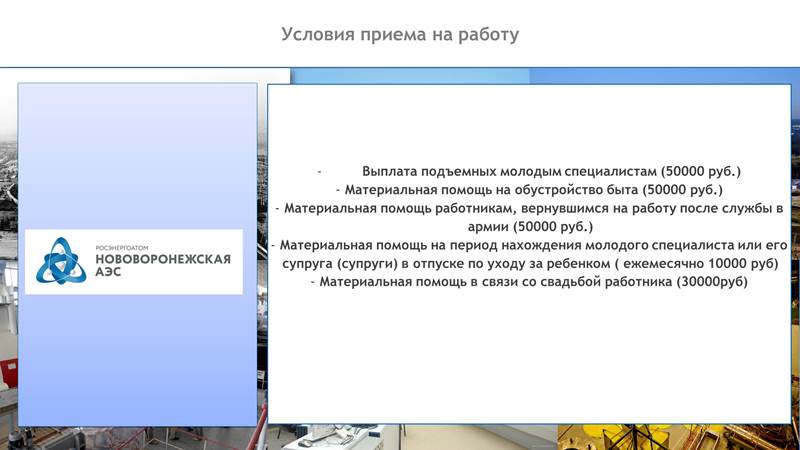The image size is (800, 450).
Task: Click the slide title "Условия приема на работу"
Action: click(400, 35)
